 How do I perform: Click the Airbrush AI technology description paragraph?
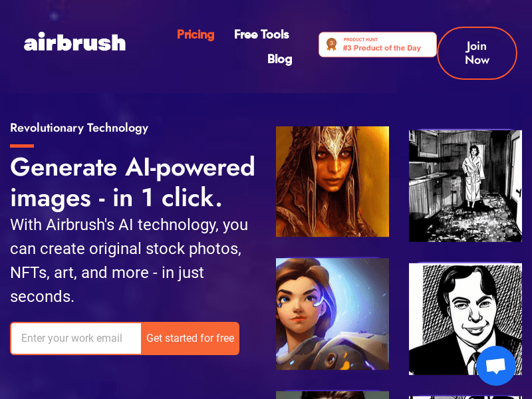[129, 261]
